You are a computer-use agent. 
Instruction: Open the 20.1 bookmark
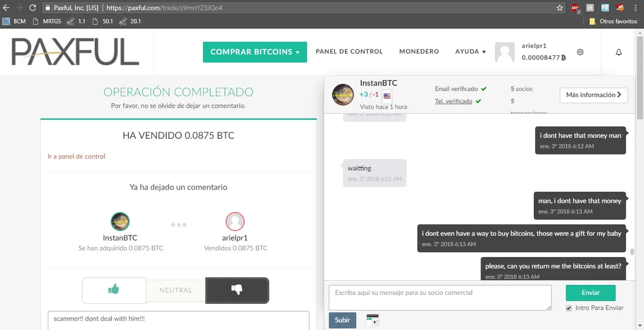[x=131, y=22]
